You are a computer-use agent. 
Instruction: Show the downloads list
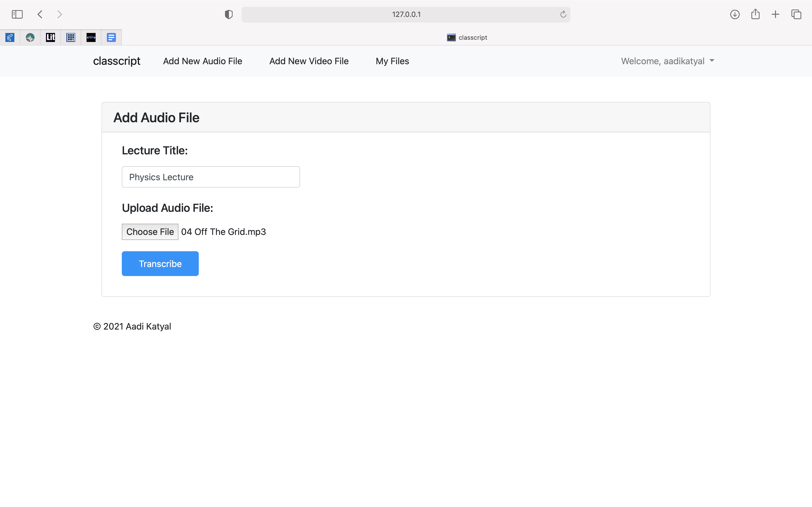coord(734,14)
